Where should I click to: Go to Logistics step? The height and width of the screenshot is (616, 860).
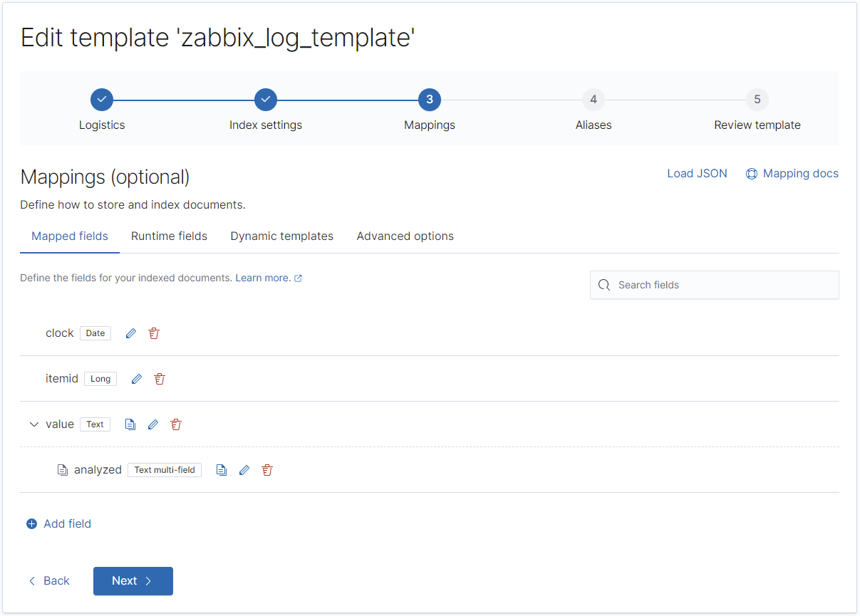(102, 100)
